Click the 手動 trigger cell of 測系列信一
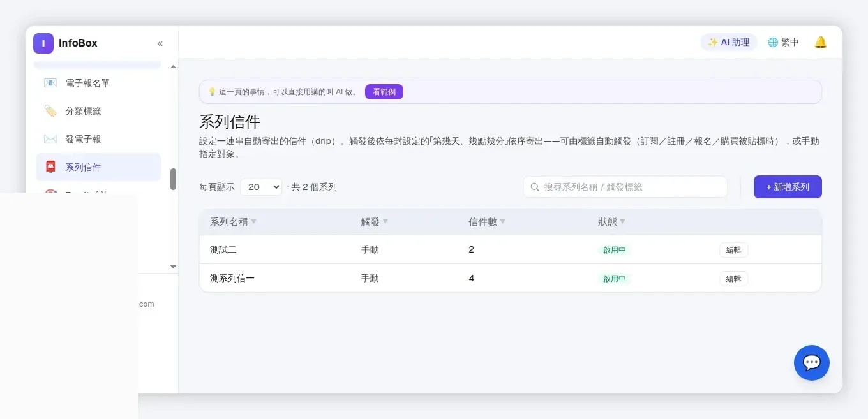Viewport: 868px width, 419px height. pos(370,279)
